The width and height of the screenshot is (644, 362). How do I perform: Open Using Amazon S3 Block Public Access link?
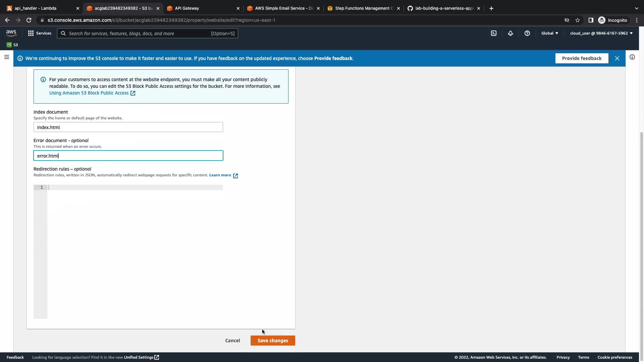[89, 93]
